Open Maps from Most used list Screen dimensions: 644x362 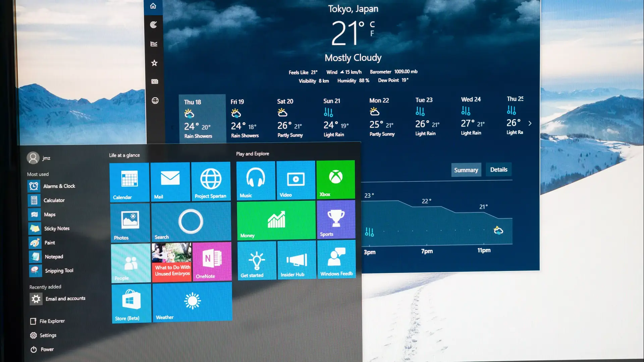pyautogui.click(x=43, y=215)
